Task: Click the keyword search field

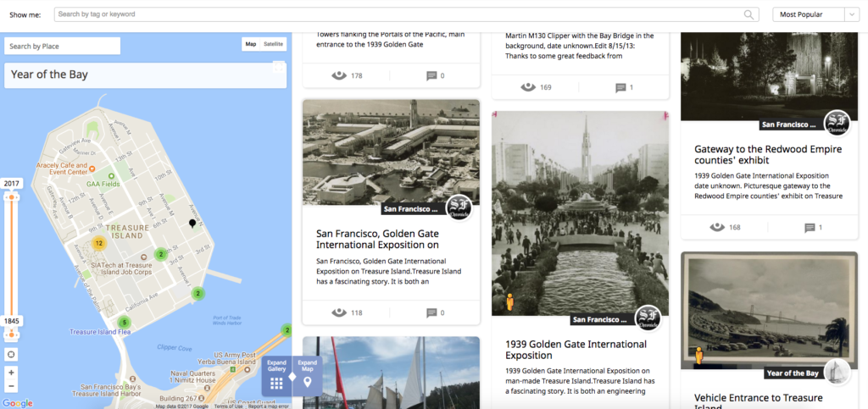Action: (x=406, y=14)
